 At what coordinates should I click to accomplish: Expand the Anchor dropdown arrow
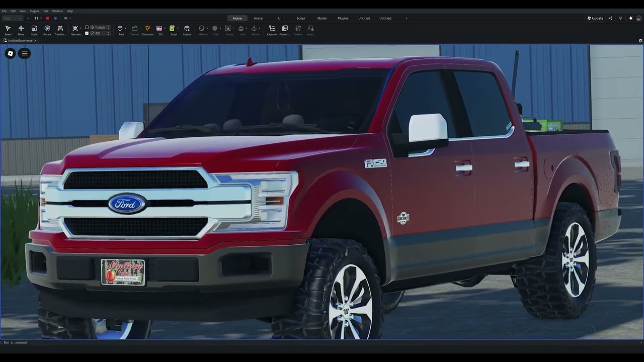[x=260, y=29]
